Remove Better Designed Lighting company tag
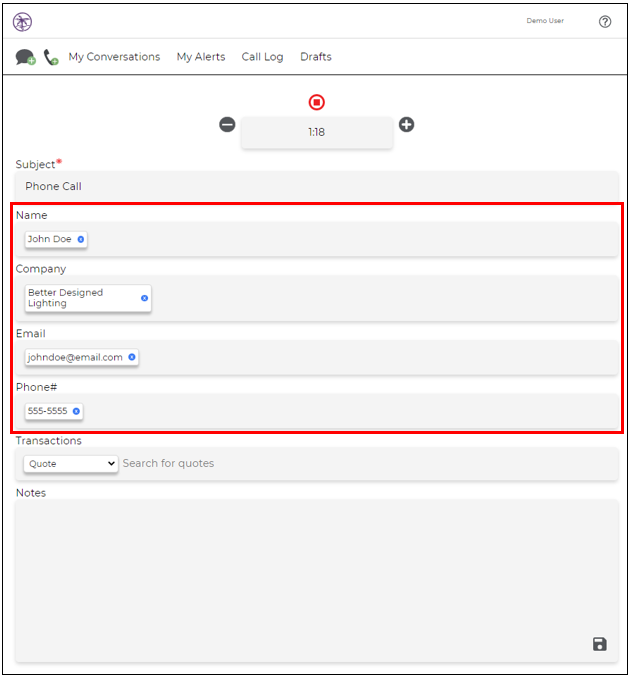The image size is (631, 677). click(144, 298)
